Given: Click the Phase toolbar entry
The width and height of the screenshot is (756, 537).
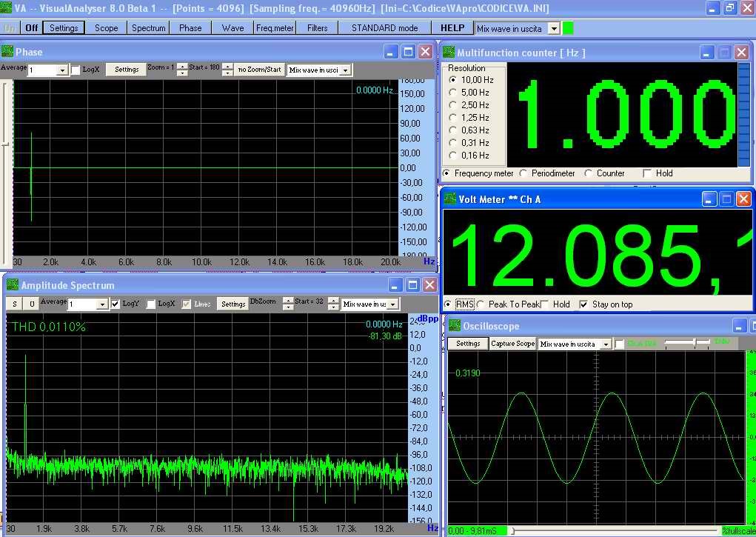Looking at the screenshot, I should click(x=190, y=27).
